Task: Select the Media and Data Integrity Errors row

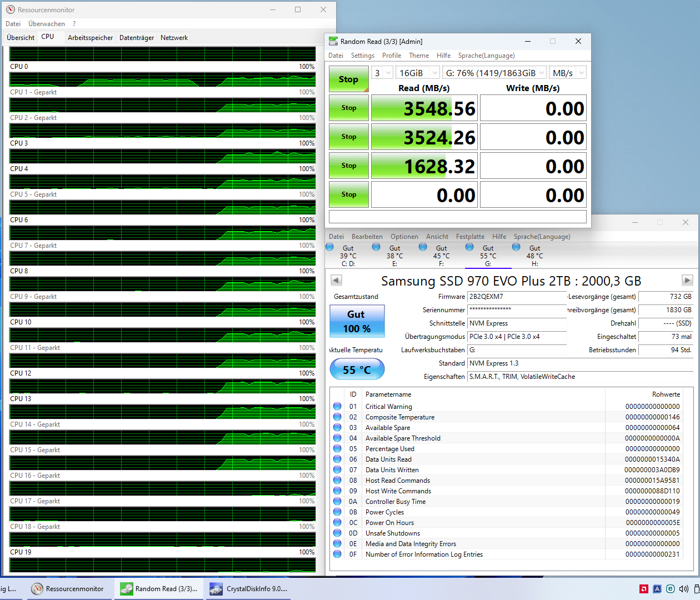Action: 507,543
